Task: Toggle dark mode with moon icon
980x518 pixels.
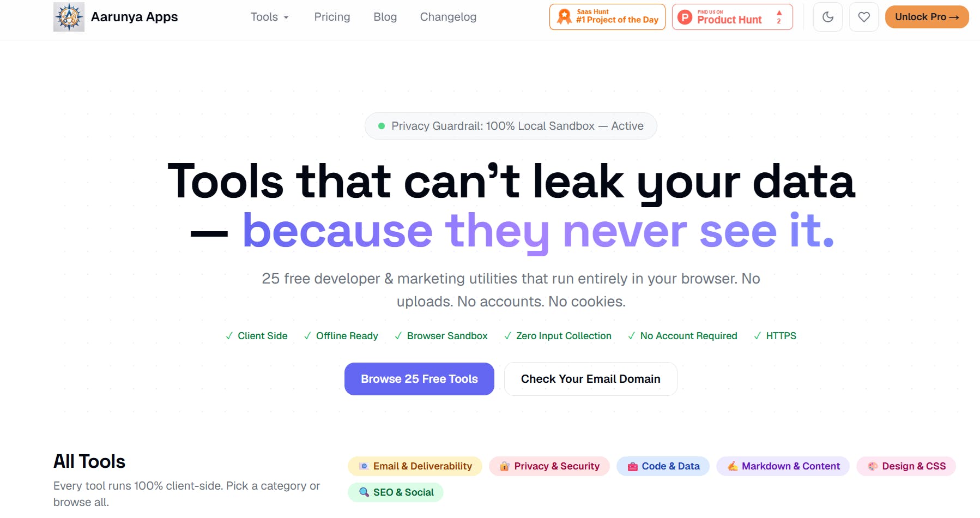Action: tap(827, 17)
